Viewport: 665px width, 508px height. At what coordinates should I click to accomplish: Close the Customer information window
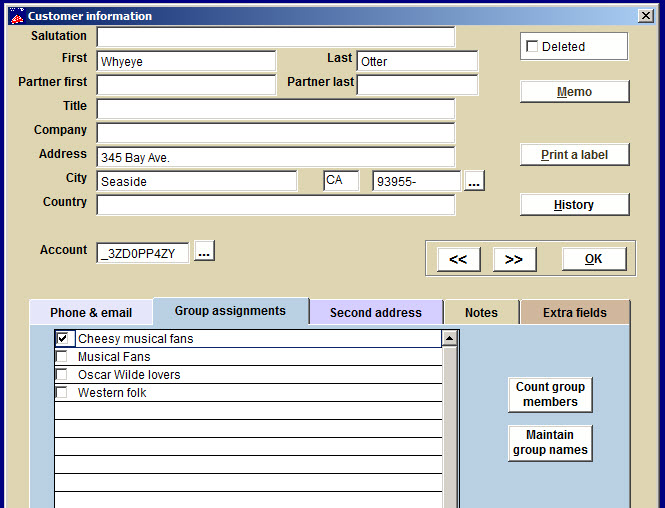(x=645, y=16)
